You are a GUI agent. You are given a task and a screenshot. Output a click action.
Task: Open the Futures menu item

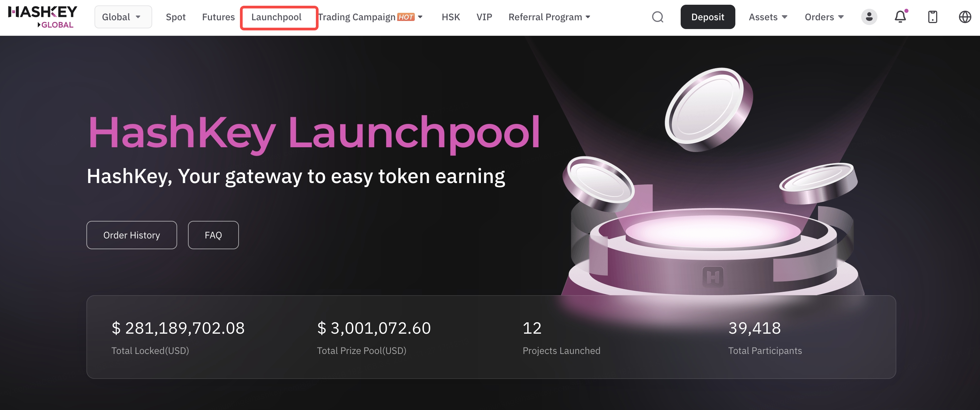pyautogui.click(x=218, y=17)
